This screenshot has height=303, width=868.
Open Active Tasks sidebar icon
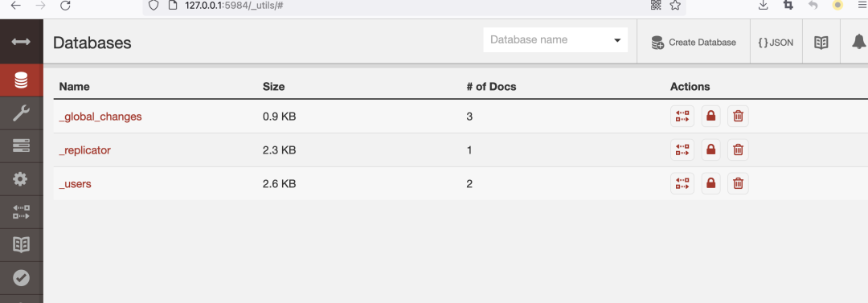(x=21, y=146)
